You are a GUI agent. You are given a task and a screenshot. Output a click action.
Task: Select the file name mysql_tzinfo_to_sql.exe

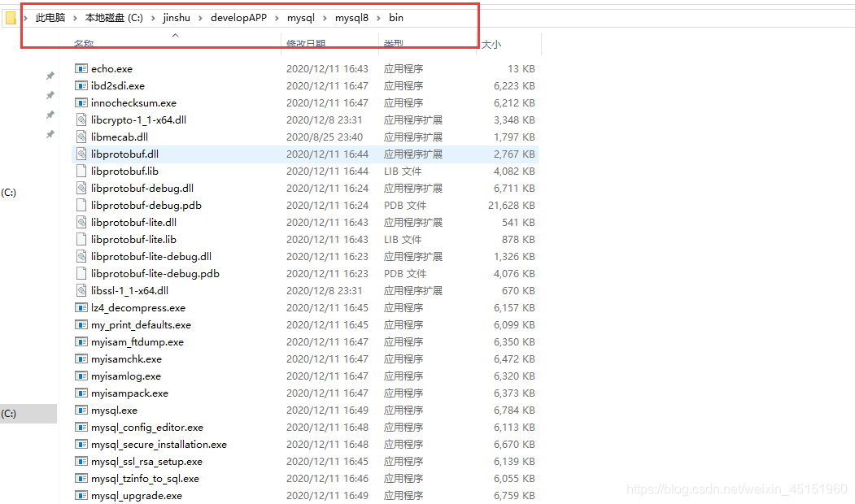tap(145, 478)
